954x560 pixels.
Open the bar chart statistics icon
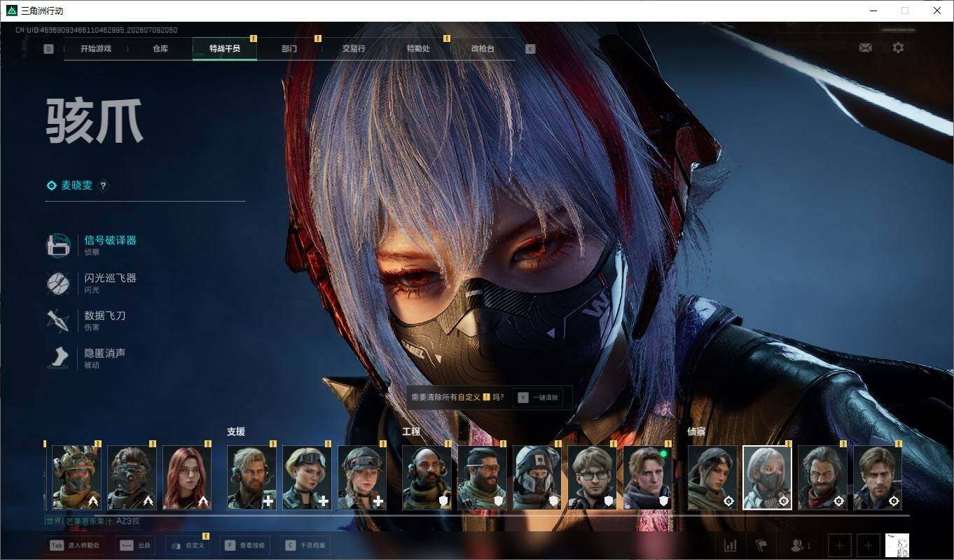pos(730,545)
